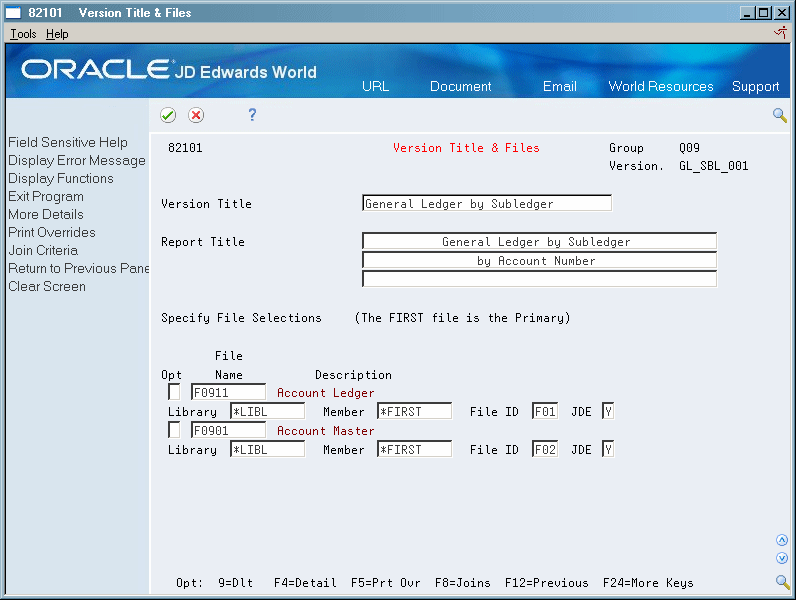This screenshot has height=600, width=796.
Task: Click the green checkmark OK icon
Action: click(168, 115)
